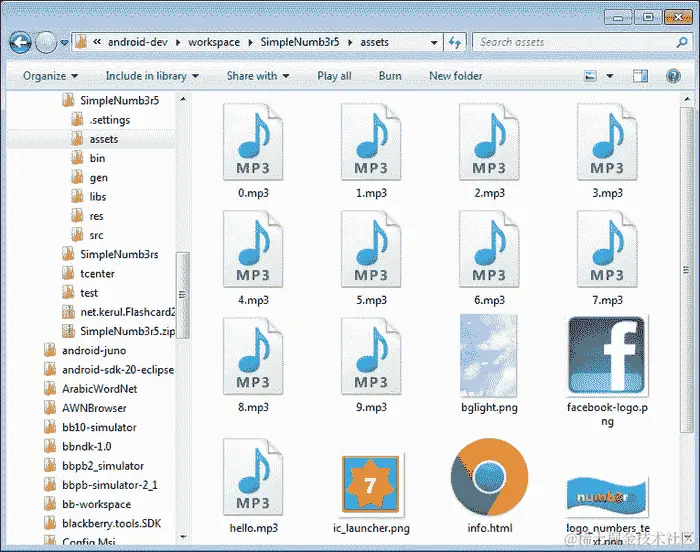700x552 pixels.
Task: Open the 0.mp3 file icon
Action: pos(253,142)
